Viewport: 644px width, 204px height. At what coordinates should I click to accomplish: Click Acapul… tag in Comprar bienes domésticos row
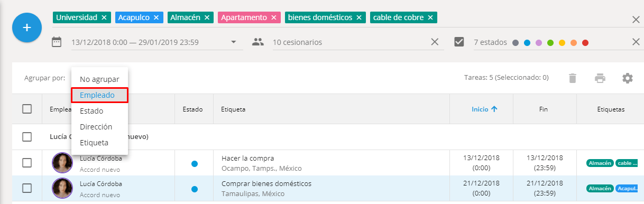627,188
